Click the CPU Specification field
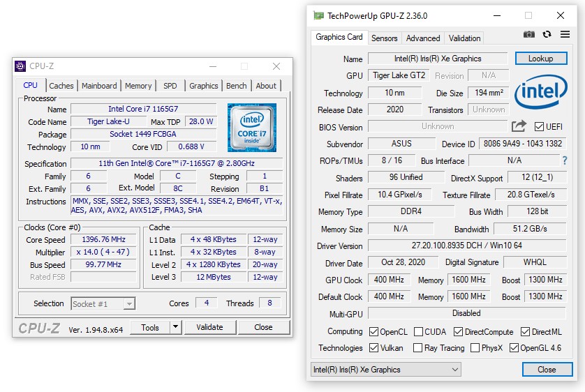585x392 pixels. (177, 163)
